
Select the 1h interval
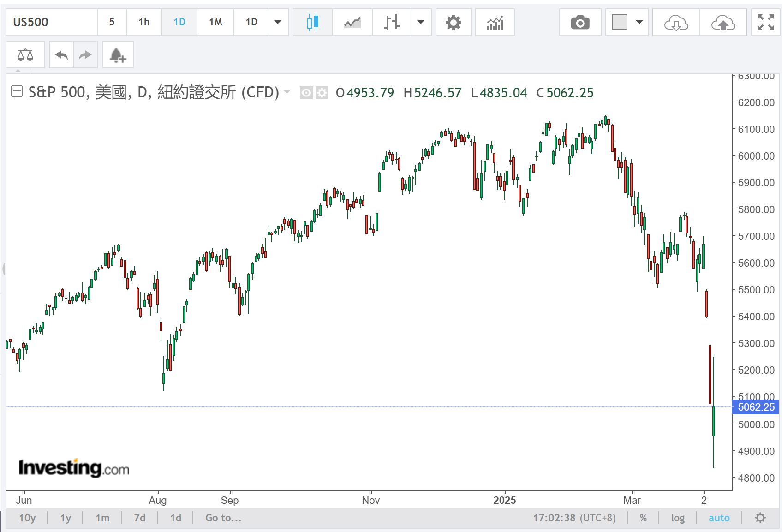[144, 22]
